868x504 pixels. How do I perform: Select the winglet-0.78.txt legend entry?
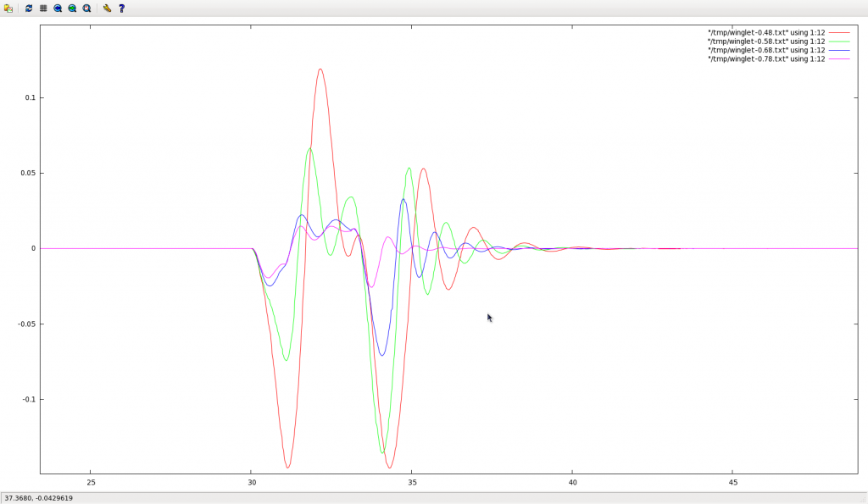point(765,58)
